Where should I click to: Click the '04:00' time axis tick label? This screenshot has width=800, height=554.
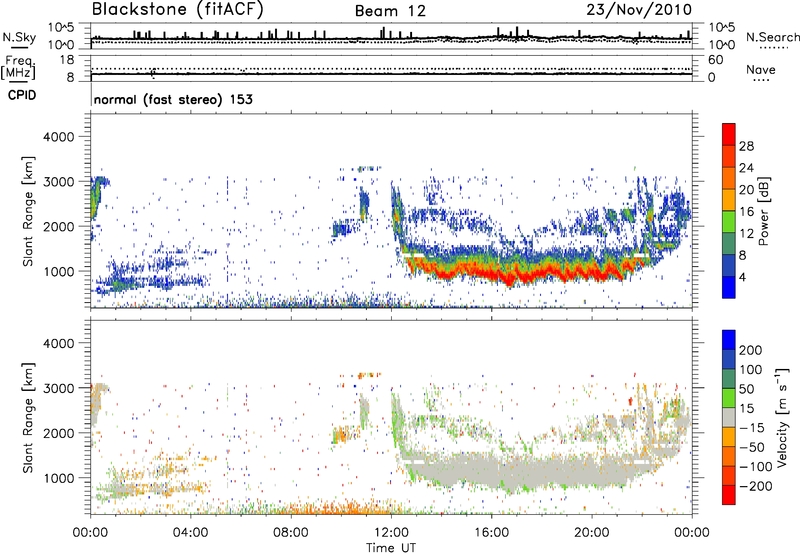[191, 533]
